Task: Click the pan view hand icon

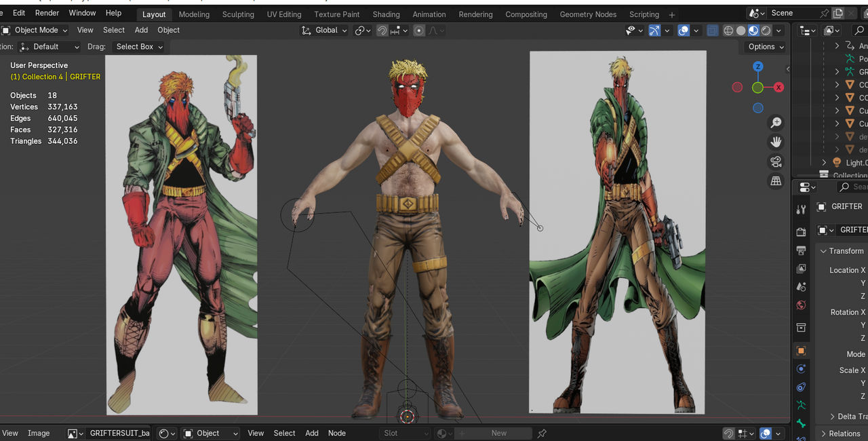Action: click(x=776, y=142)
